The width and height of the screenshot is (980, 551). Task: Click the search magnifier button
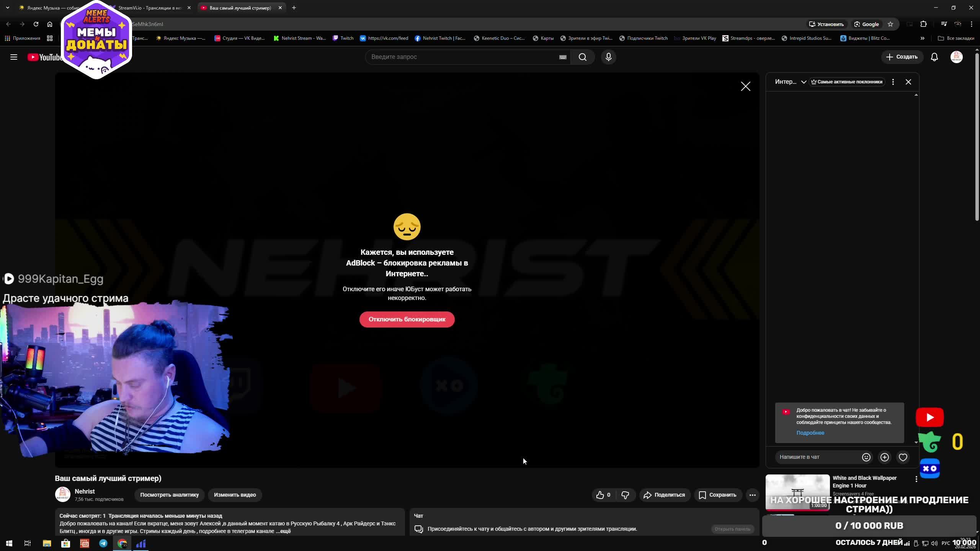[582, 57]
